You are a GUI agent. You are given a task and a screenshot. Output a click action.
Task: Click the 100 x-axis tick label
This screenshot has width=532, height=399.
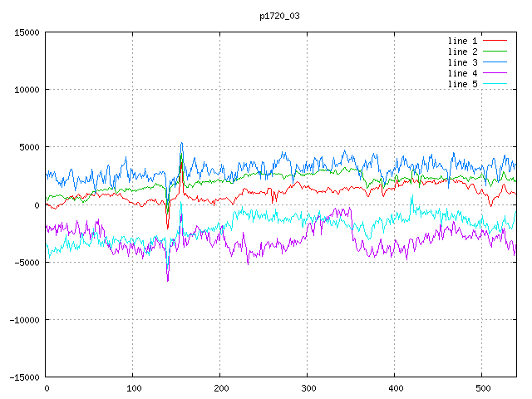point(133,388)
